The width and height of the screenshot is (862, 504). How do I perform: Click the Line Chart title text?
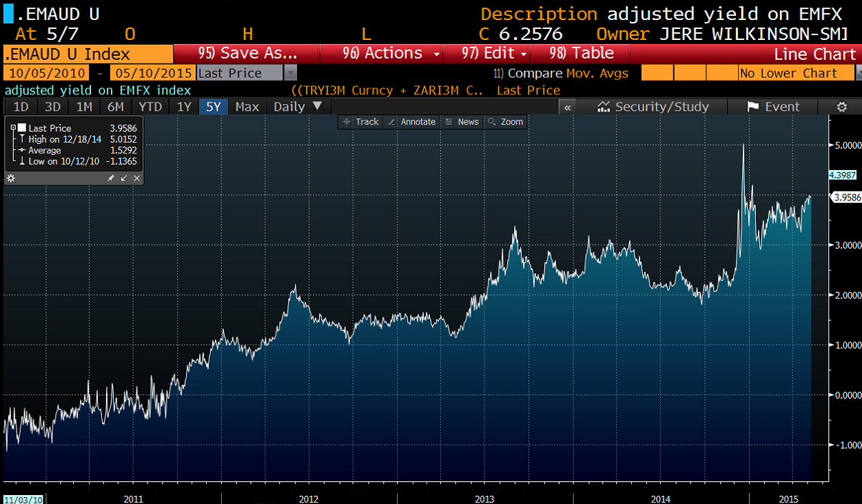(814, 54)
